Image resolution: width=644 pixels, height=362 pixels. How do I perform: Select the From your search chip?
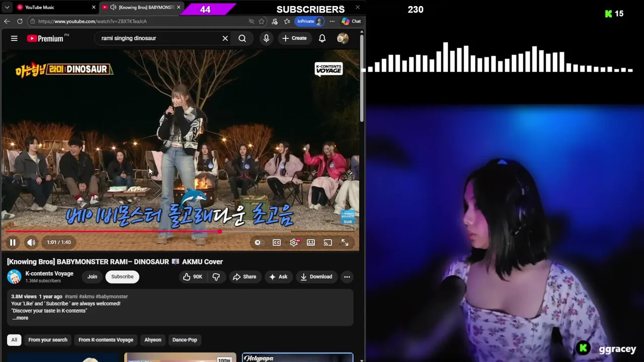click(x=48, y=340)
